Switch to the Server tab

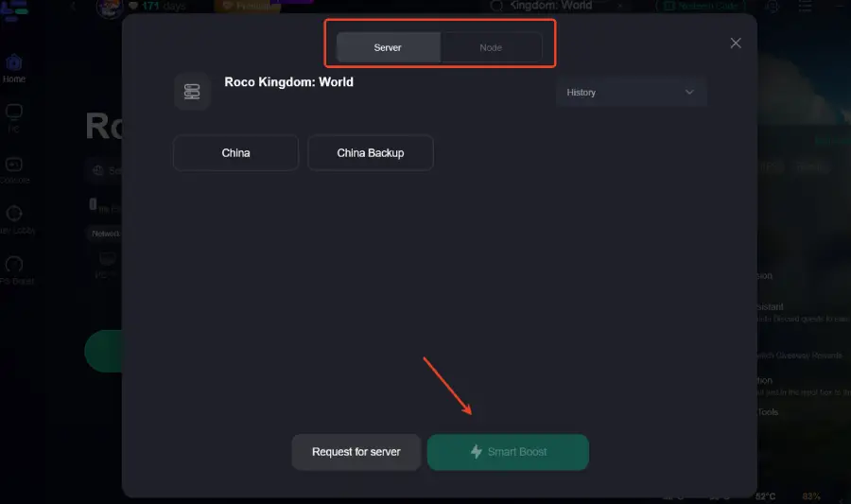pos(388,47)
